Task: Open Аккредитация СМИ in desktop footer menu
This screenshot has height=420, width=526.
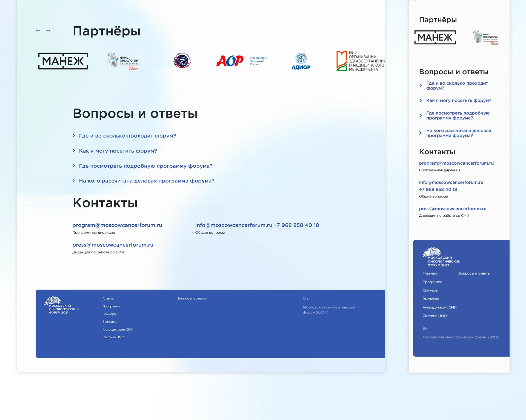Action: (118, 330)
